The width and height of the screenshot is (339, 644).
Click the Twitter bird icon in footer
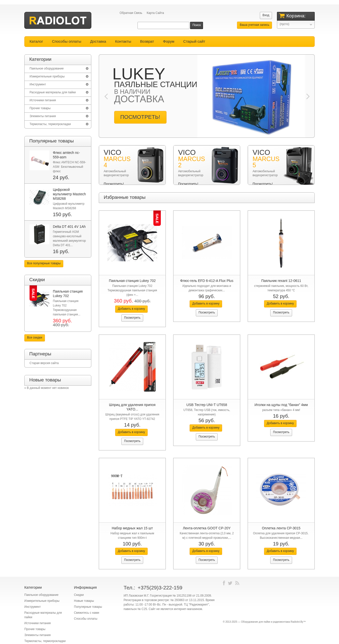(x=230, y=583)
